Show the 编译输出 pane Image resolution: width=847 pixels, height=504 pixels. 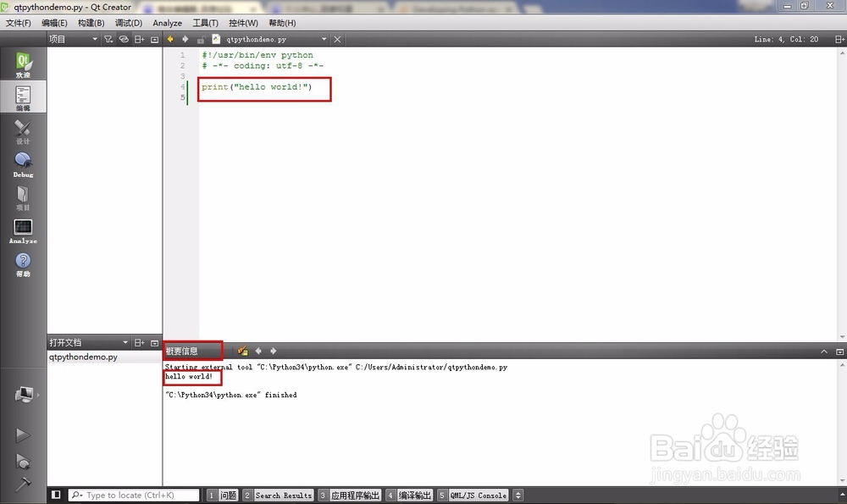click(x=409, y=495)
